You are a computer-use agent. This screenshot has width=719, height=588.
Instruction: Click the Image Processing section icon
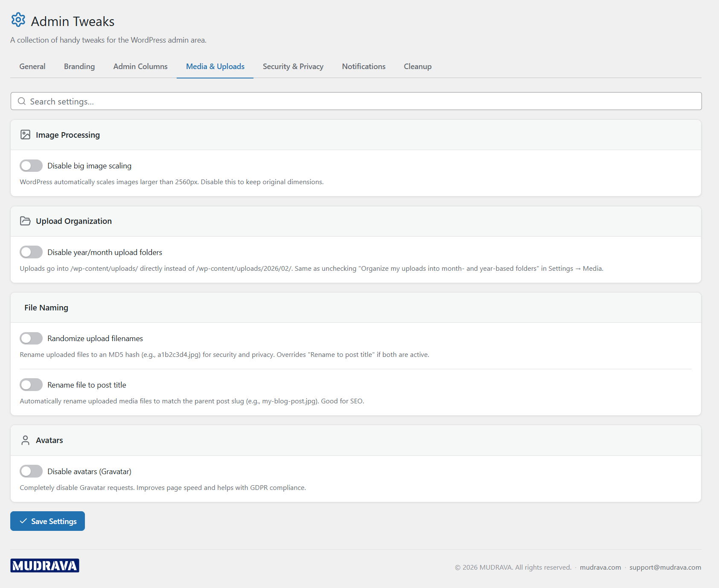tap(26, 134)
